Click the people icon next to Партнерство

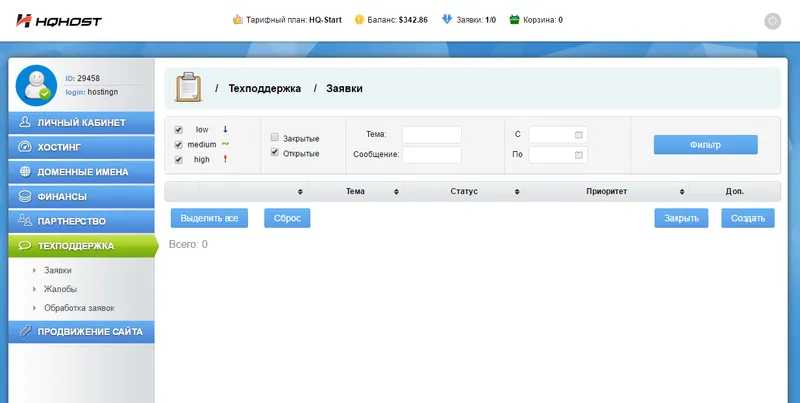(25, 220)
